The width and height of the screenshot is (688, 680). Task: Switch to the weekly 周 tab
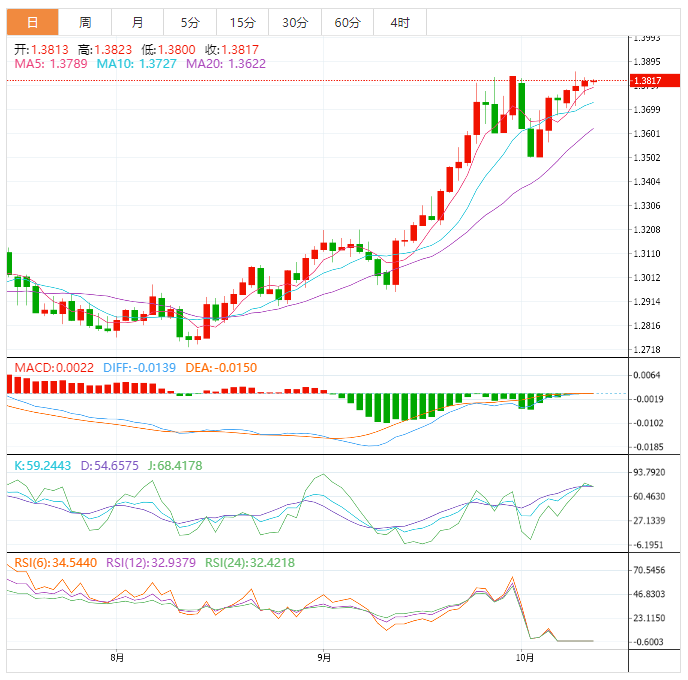point(85,22)
